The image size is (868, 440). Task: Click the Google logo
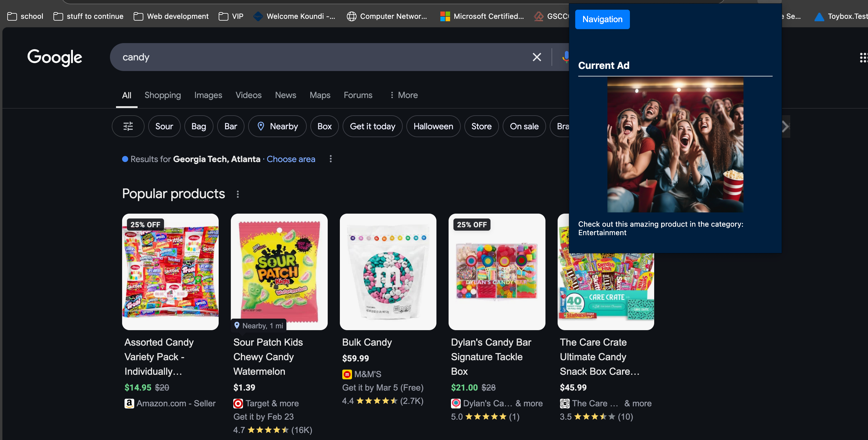pos(55,57)
